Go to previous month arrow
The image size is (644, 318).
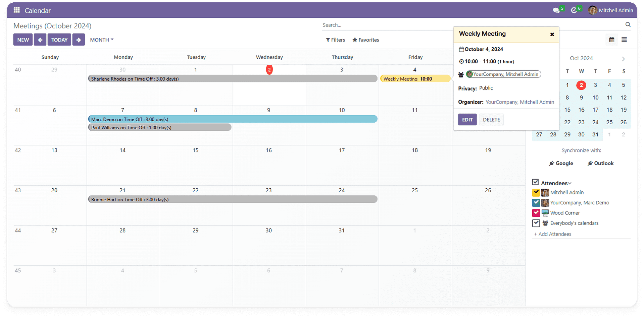point(40,40)
